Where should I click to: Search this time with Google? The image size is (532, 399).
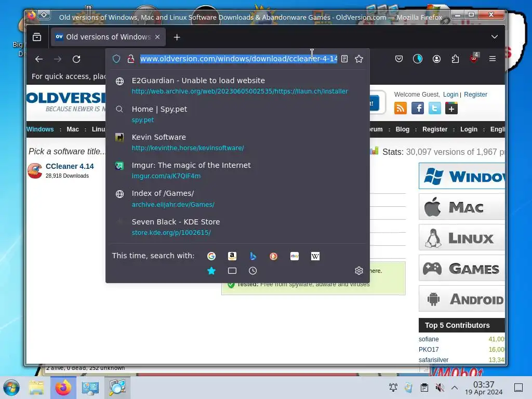click(211, 256)
